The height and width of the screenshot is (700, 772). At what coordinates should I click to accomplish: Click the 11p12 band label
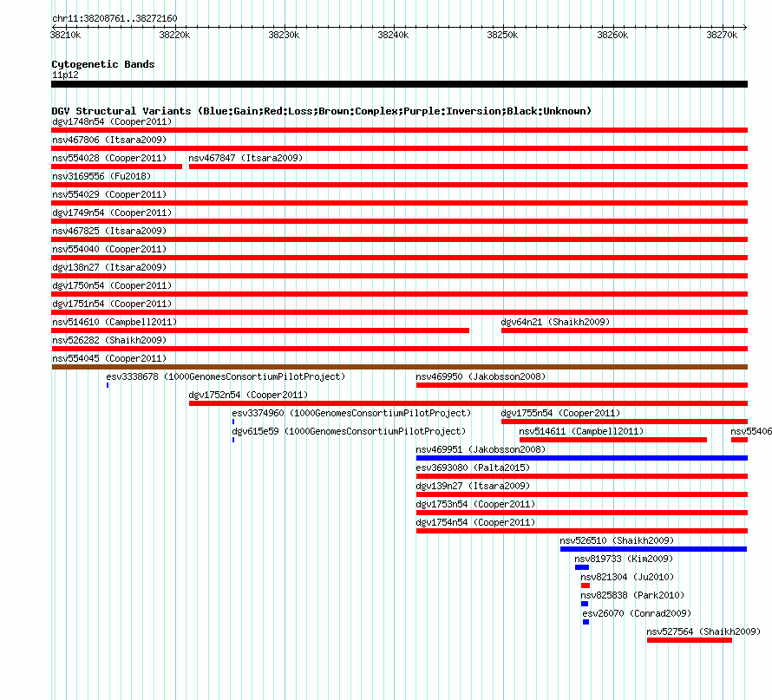click(x=65, y=75)
